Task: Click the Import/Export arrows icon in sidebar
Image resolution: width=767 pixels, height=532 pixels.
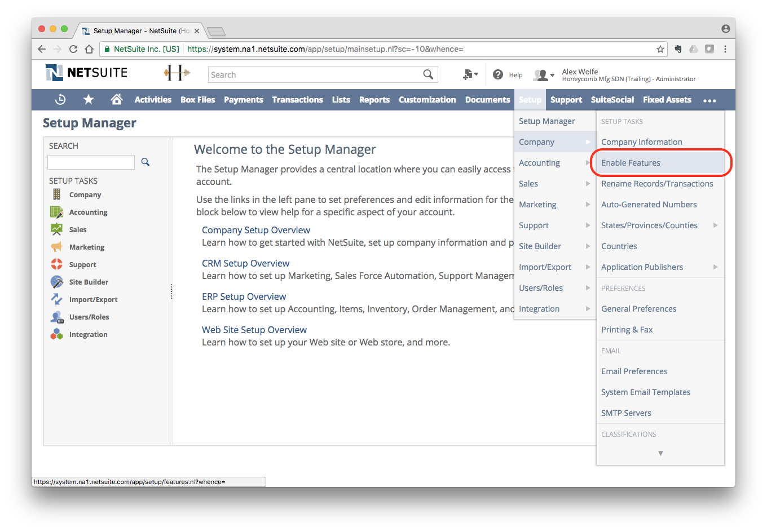Action: pyautogui.click(x=56, y=299)
